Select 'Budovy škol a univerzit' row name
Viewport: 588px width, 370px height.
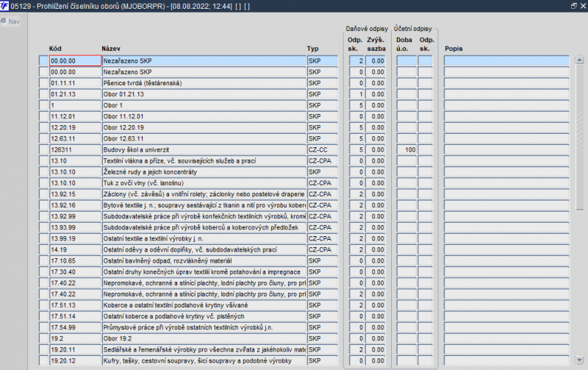(204, 150)
